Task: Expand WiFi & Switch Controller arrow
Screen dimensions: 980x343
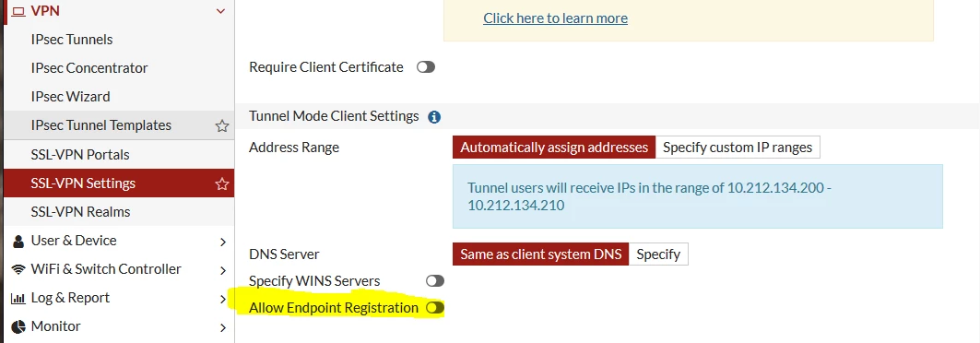Action: point(223,270)
